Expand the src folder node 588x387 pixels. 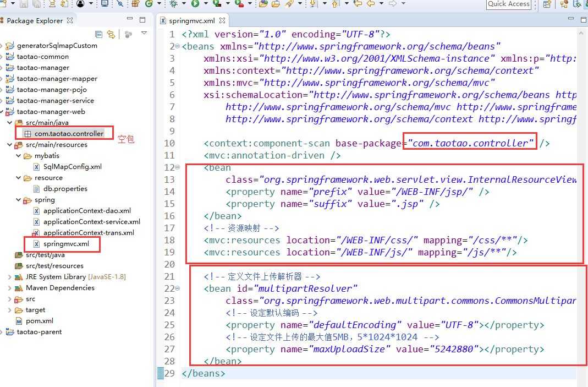tap(9, 299)
